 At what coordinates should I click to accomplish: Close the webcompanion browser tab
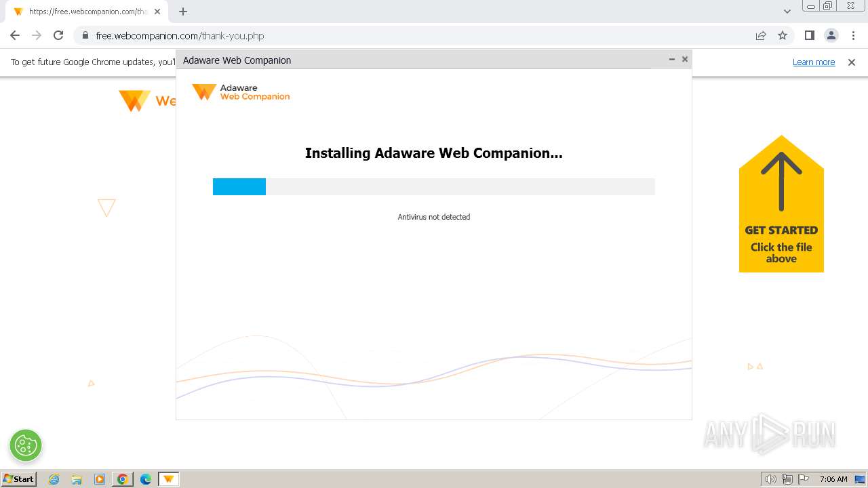point(157,12)
